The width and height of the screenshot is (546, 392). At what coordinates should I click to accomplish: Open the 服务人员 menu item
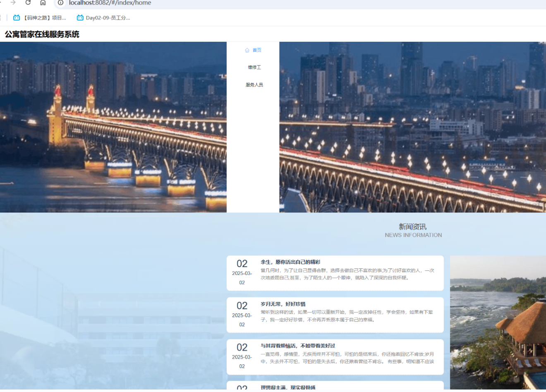tap(254, 85)
